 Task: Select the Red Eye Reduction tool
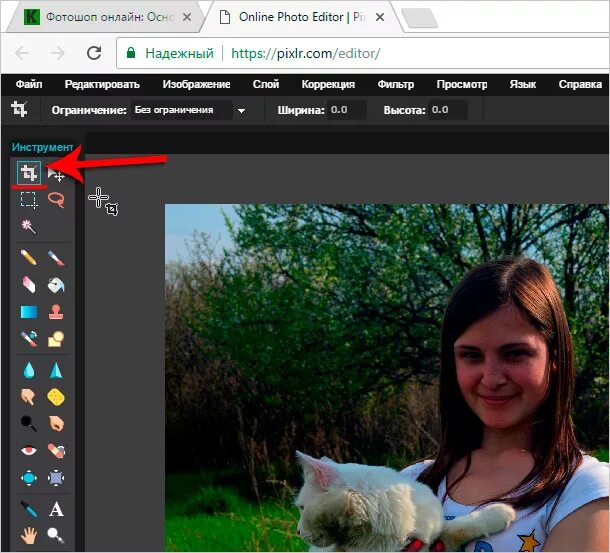29,451
